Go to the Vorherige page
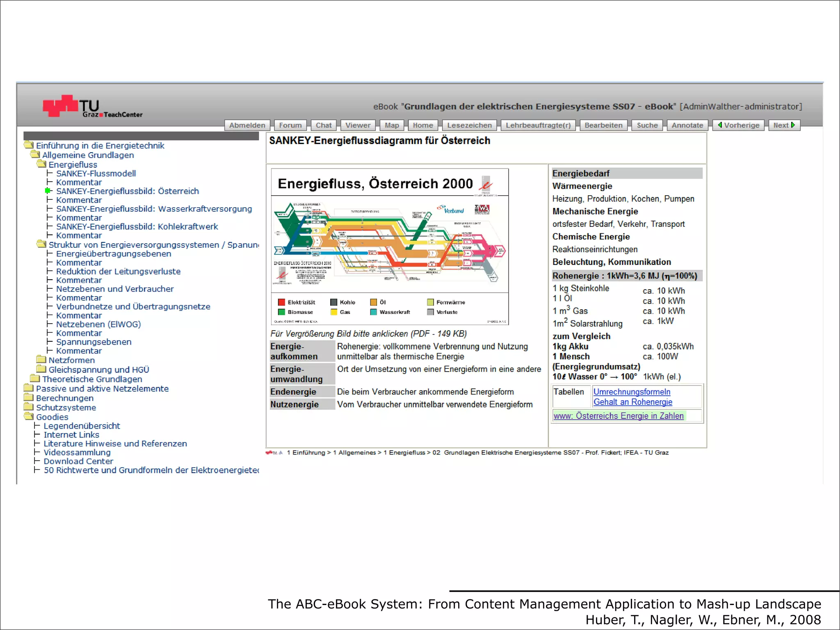This screenshot has width=840, height=630. coord(738,126)
